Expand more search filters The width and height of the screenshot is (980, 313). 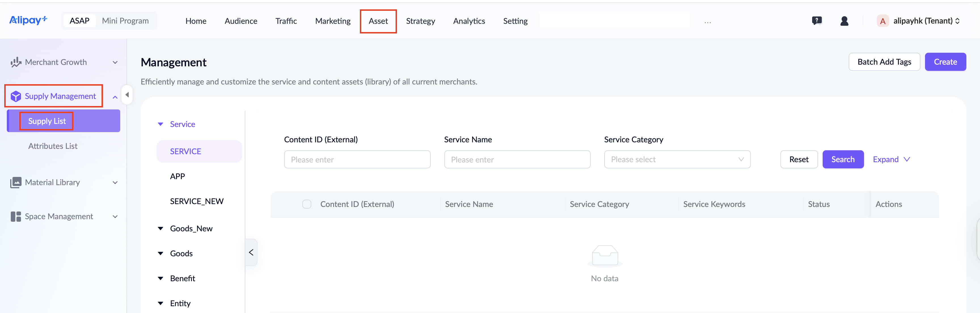click(891, 159)
